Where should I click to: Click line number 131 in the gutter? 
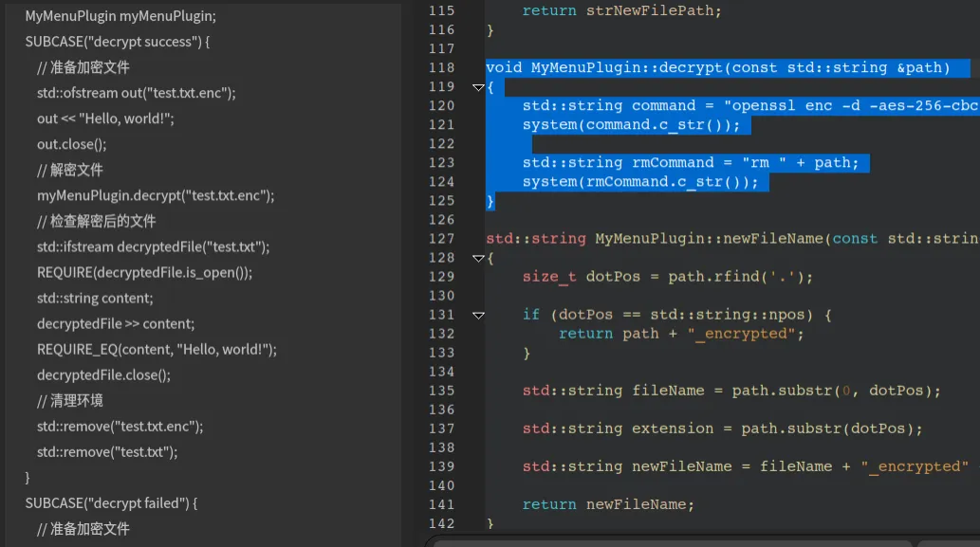tap(441, 315)
